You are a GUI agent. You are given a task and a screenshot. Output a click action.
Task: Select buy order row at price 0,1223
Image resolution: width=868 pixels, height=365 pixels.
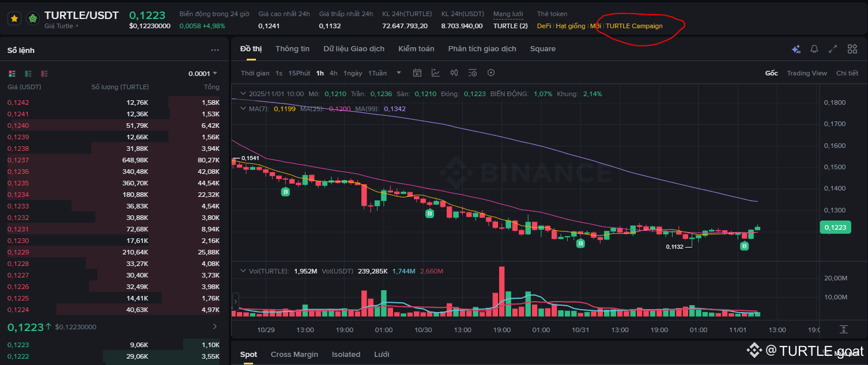tap(114, 345)
